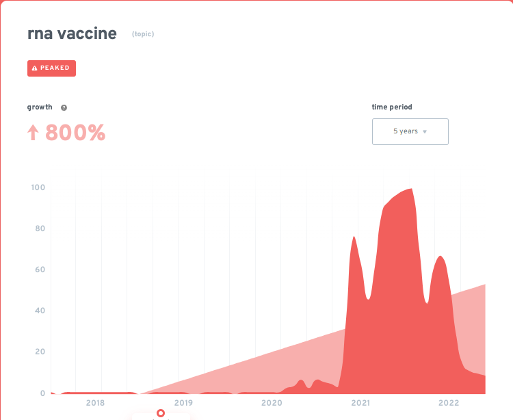Click the growth label text

click(x=40, y=107)
